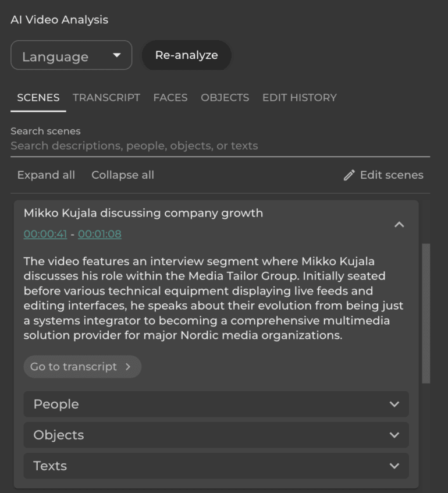This screenshot has width=448, height=493.
Task: Click Collapse all scenes
Action: [x=123, y=175]
